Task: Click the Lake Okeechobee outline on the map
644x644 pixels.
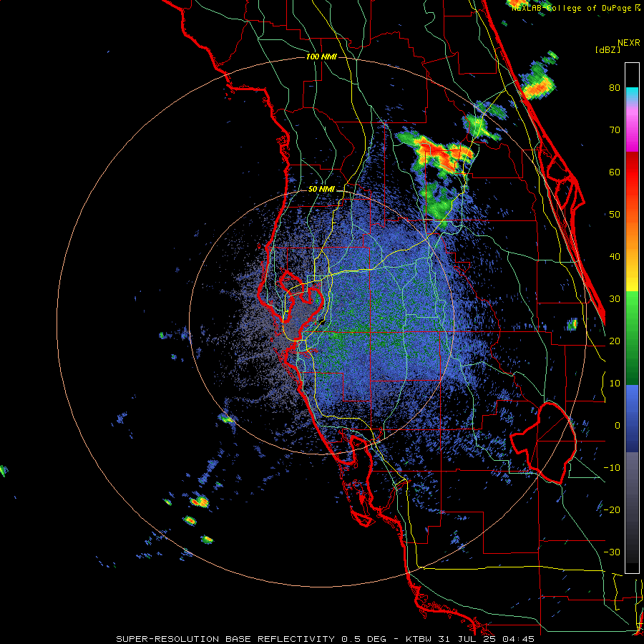Action: point(544,443)
